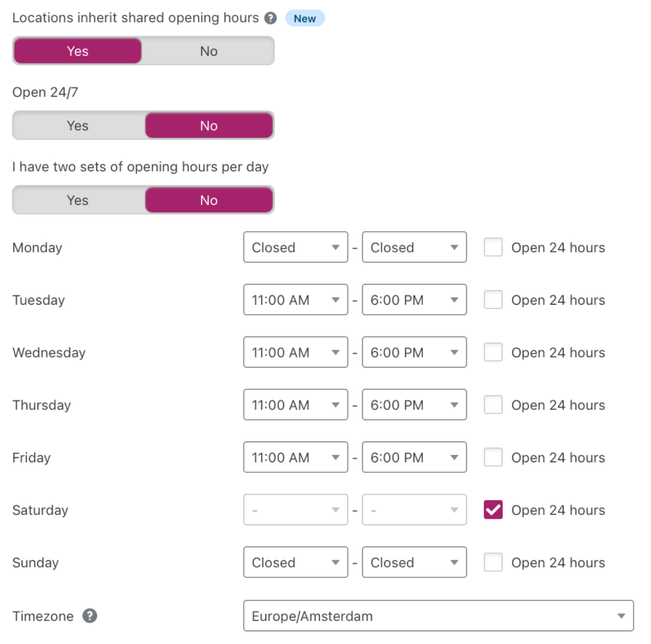Select Yes for inherit shared opening hours
651x644 pixels.
tap(78, 51)
